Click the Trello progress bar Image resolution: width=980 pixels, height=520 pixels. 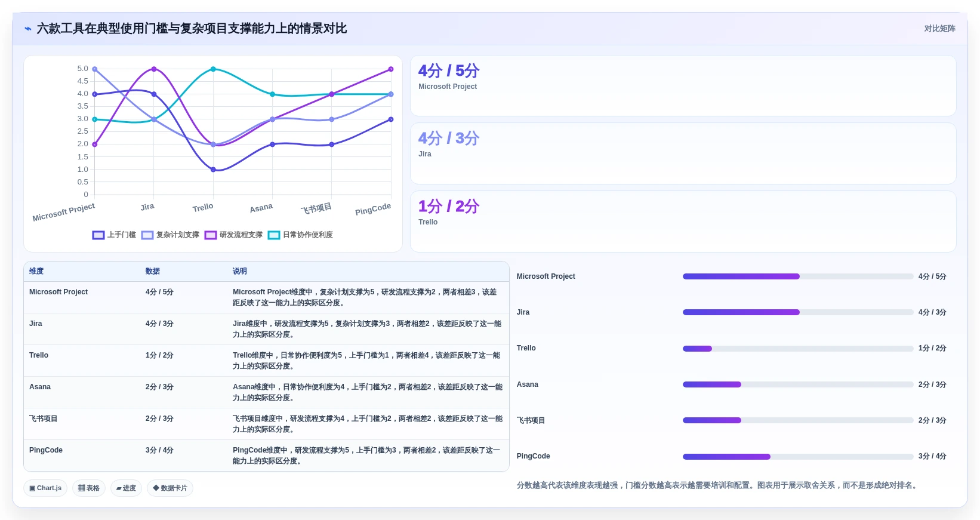click(798, 349)
